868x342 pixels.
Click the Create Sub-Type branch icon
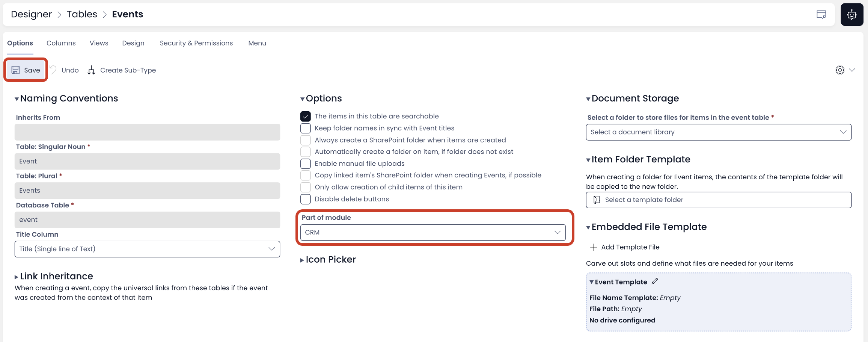click(x=91, y=70)
